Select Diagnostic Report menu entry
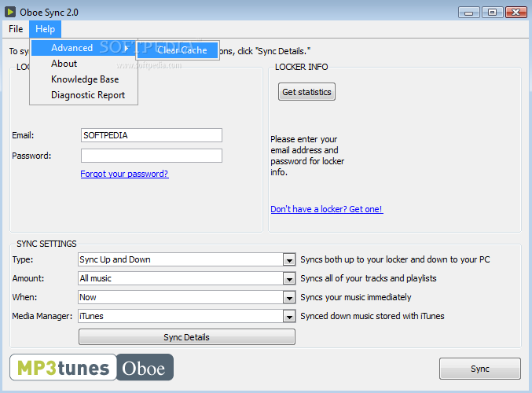532x393 pixels. pyautogui.click(x=83, y=95)
